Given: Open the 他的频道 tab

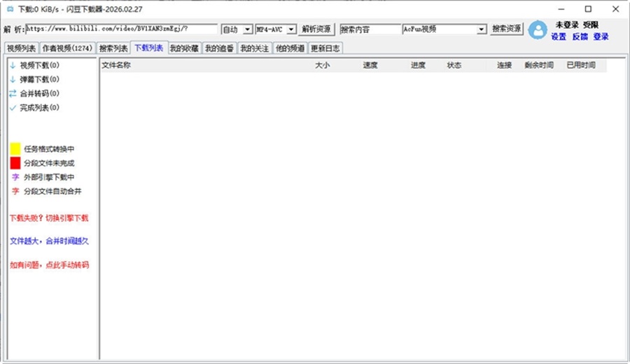Looking at the screenshot, I should coord(290,48).
